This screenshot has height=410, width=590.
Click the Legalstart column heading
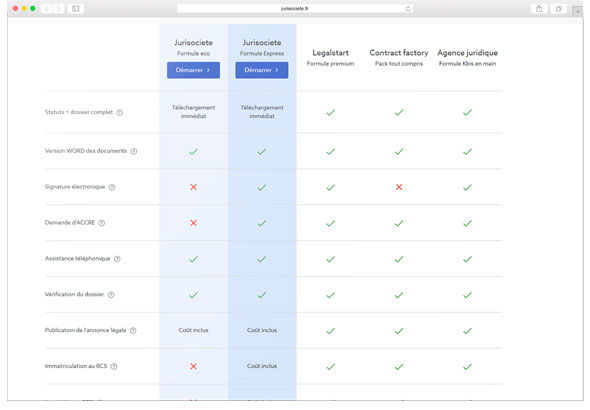click(x=330, y=53)
